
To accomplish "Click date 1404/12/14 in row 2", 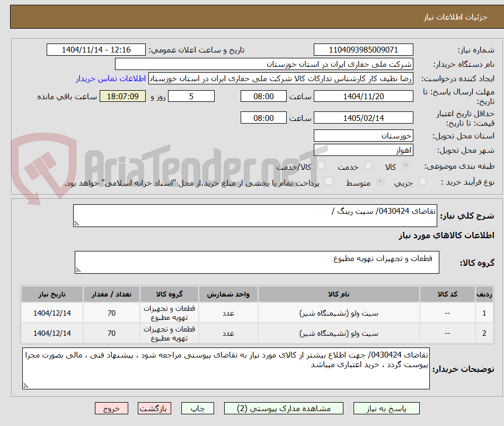I will (52, 333).
